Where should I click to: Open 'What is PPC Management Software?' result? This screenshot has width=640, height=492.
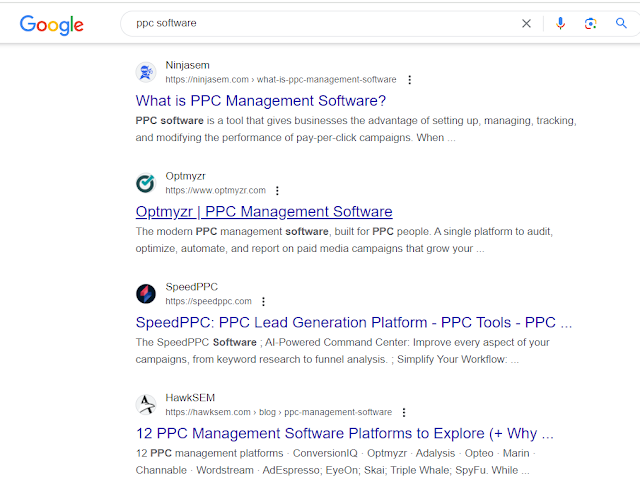click(260, 101)
